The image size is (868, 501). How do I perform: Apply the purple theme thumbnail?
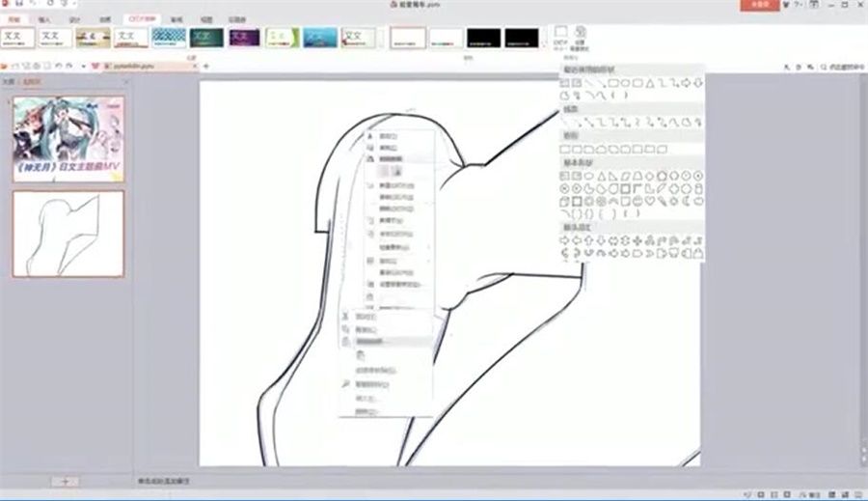point(244,39)
